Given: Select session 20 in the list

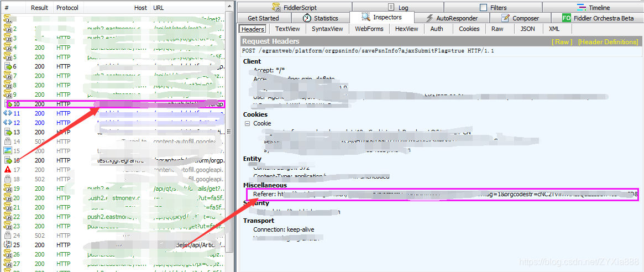Looking at the screenshot, I should click(113, 197).
